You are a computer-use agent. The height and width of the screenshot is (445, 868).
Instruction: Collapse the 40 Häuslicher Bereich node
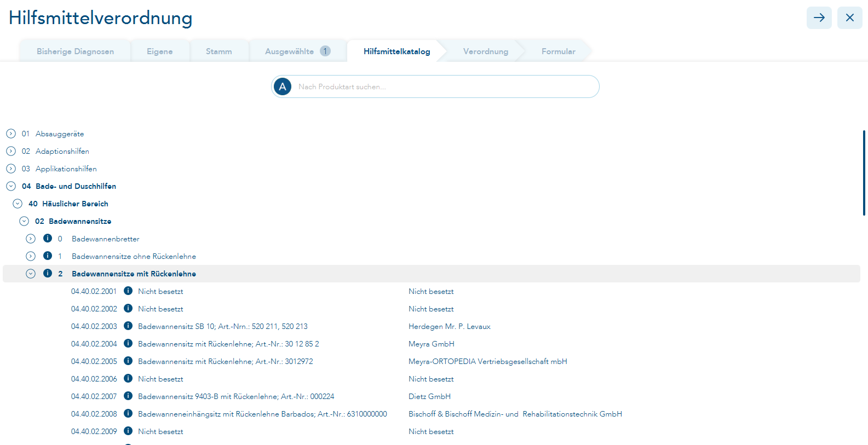18,204
